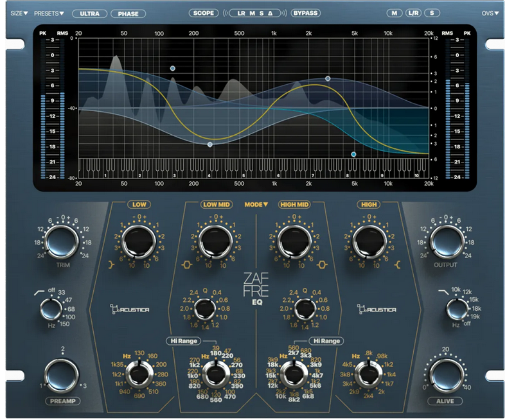Click the low mid Q knob

click(x=205, y=309)
